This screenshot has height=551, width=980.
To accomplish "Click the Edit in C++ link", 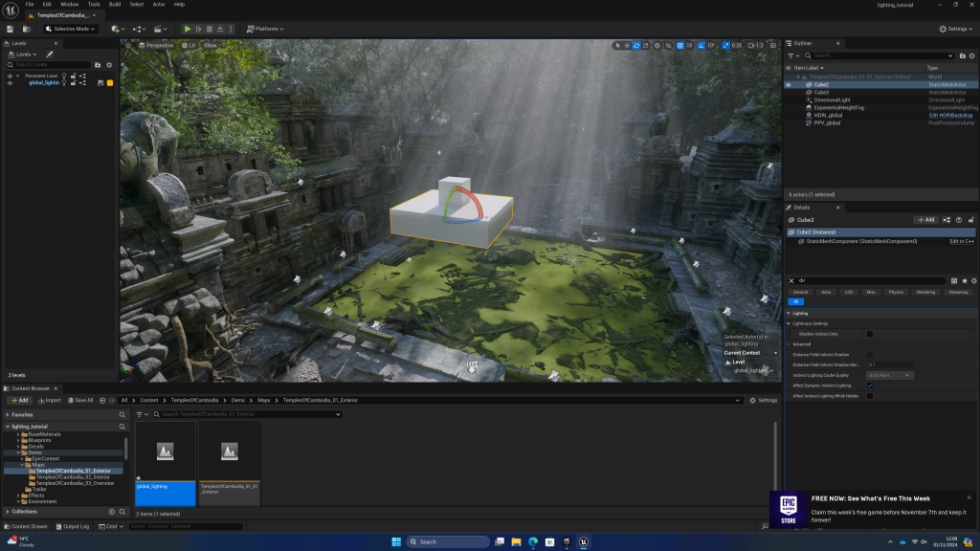I will (962, 241).
